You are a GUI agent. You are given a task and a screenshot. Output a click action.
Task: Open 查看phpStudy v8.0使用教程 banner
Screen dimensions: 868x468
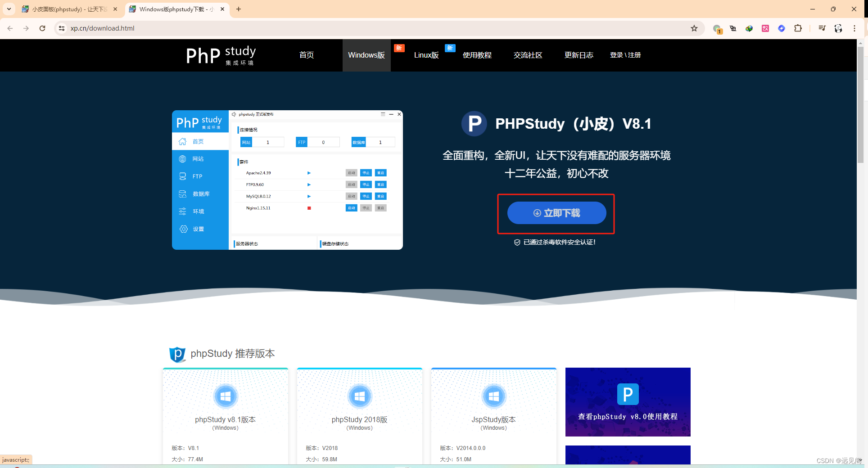628,402
